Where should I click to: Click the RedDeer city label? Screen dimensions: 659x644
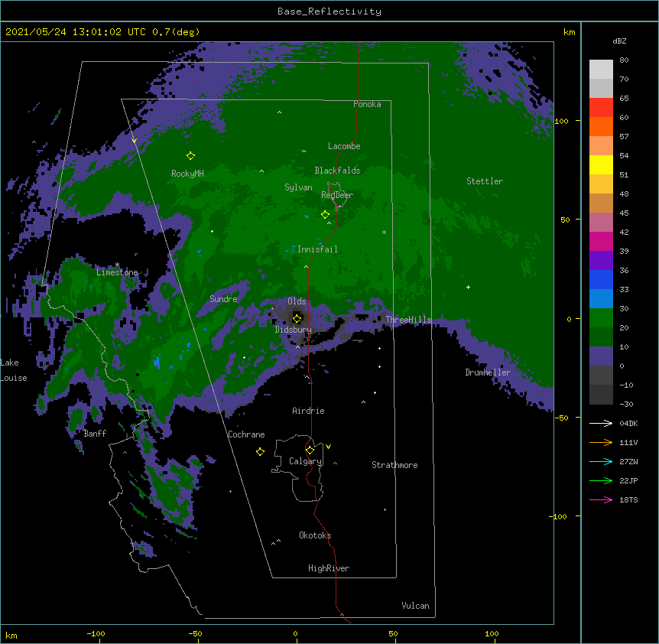click(x=337, y=194)
